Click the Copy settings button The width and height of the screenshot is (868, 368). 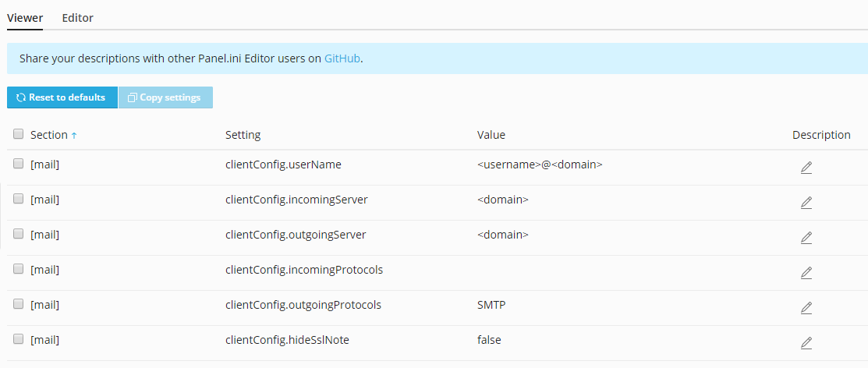tap(165, 97)
